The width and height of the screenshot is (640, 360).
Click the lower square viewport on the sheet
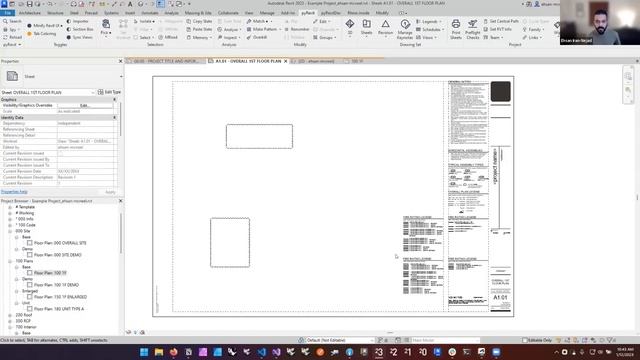pos(230,242)
